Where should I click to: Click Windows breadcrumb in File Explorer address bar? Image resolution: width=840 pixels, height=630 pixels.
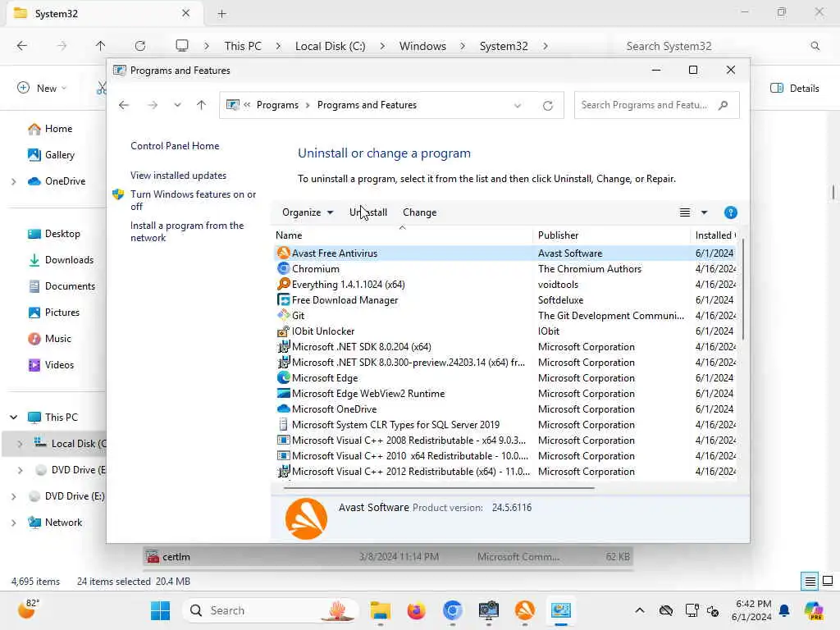422,46
